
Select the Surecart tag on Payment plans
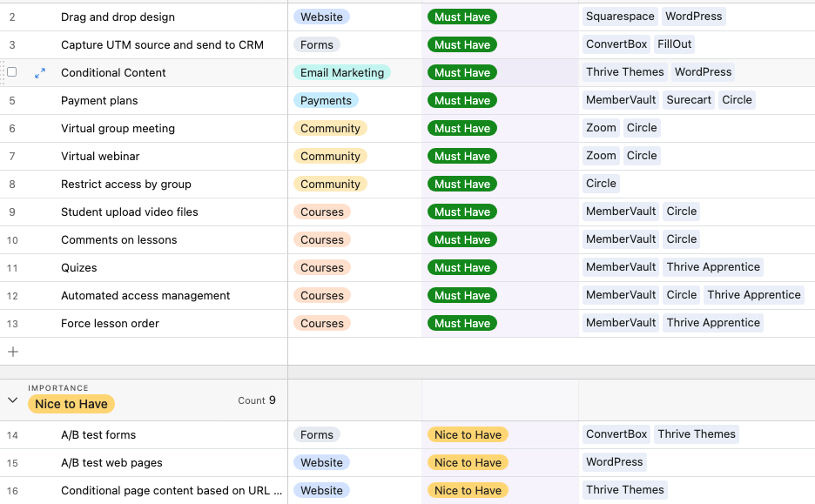689,99
